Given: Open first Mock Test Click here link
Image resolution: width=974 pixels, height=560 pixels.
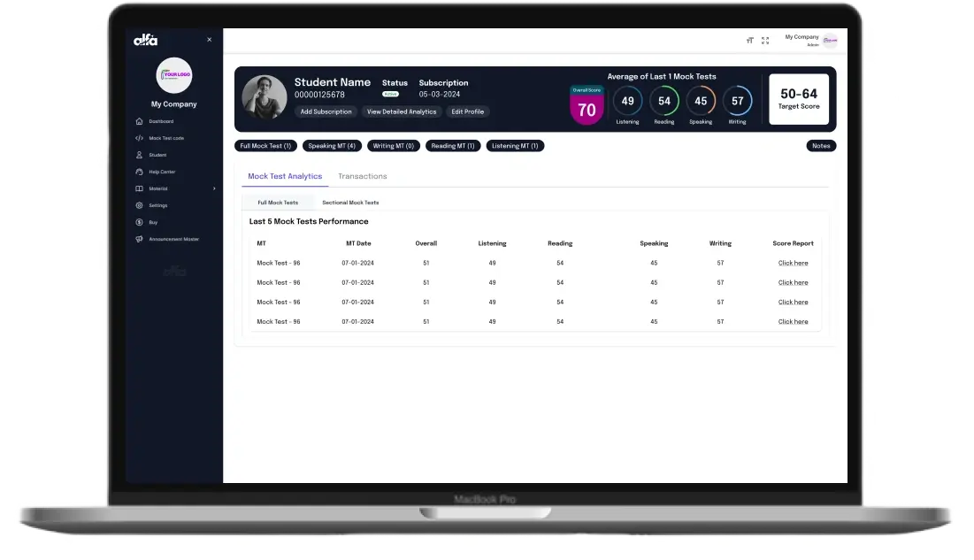Looking at the screenshot, I should (794, 263).
